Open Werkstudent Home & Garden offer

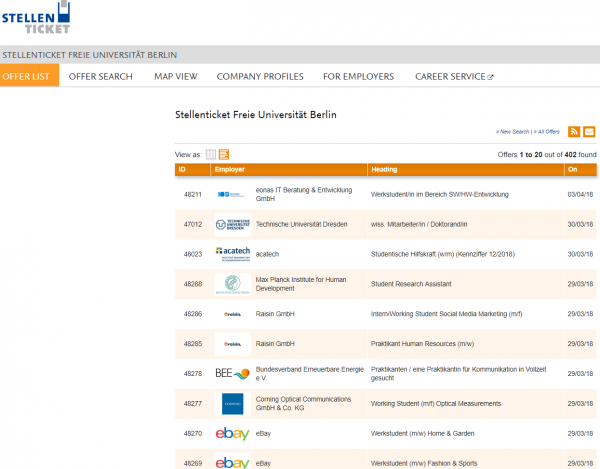[422, 433]
